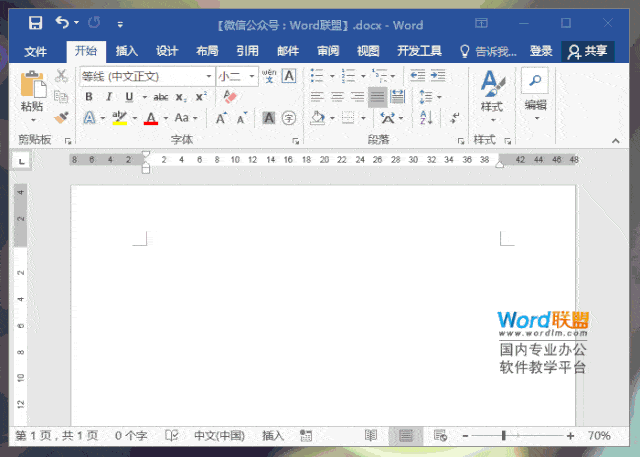Click the 登录 sign-in link

point(541,51)
